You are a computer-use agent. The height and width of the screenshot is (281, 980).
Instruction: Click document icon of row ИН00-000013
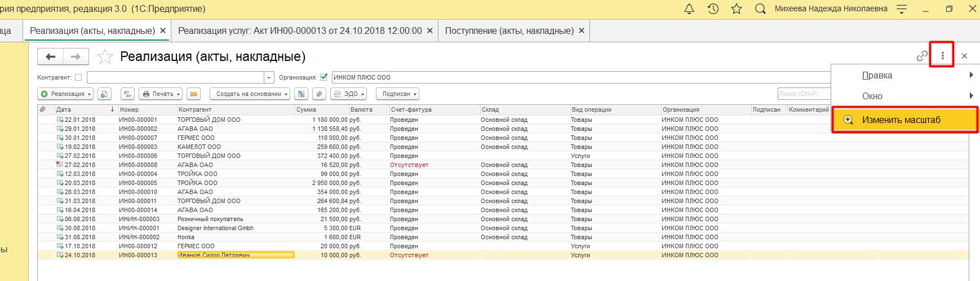59,255
